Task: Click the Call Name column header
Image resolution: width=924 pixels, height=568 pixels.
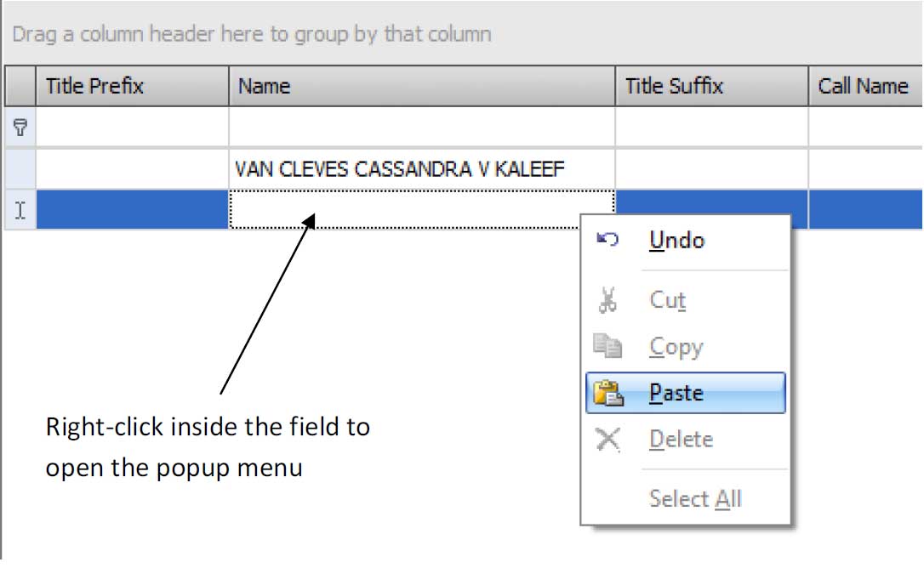Action: click(864, 86)
